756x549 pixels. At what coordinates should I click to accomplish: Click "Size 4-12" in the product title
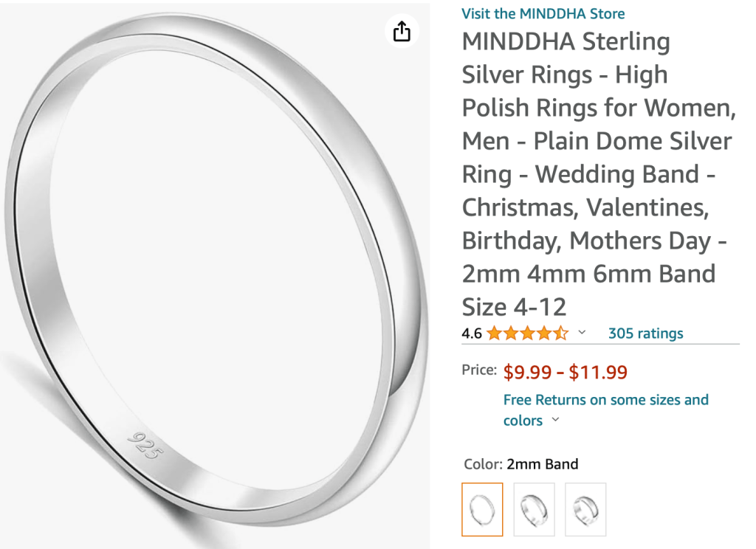(x=514, y=307)
